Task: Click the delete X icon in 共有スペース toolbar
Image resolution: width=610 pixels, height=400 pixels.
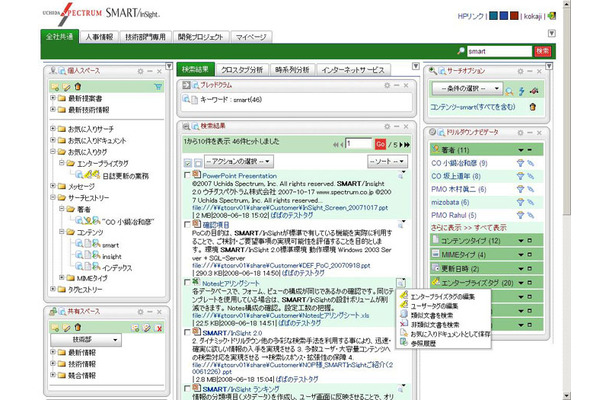Action: pos(158,328)
